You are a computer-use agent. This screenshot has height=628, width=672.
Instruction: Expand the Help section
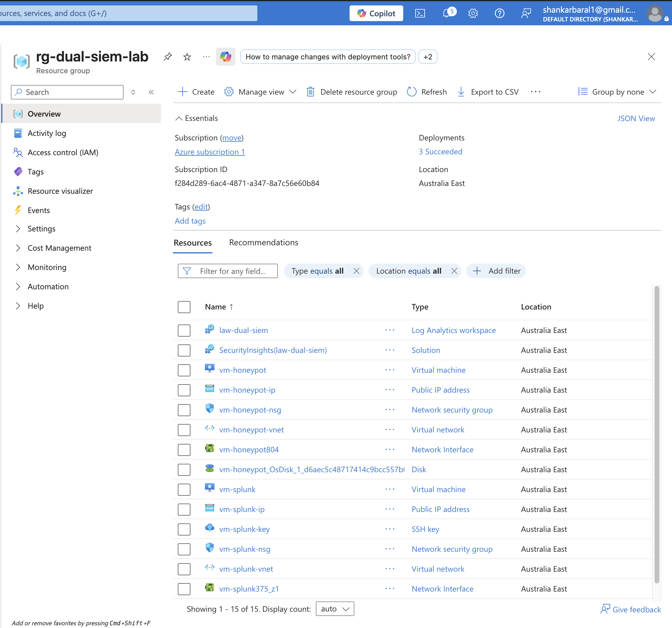tap(18, 306)
